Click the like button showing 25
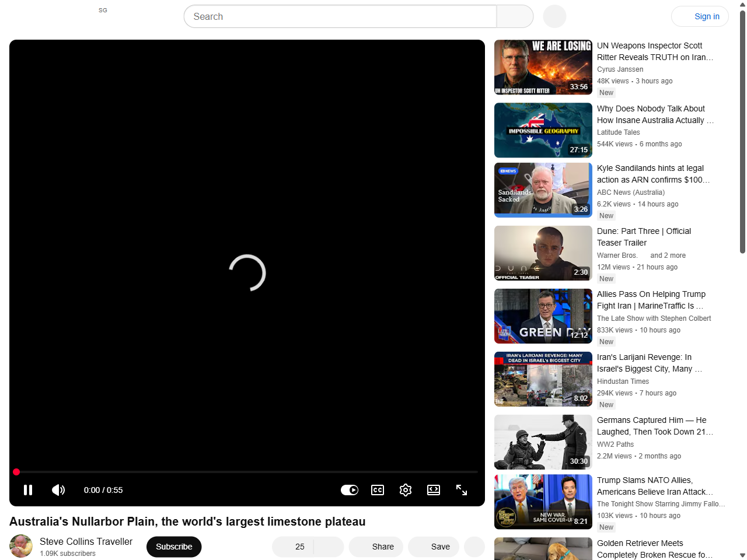 (294, 547)
